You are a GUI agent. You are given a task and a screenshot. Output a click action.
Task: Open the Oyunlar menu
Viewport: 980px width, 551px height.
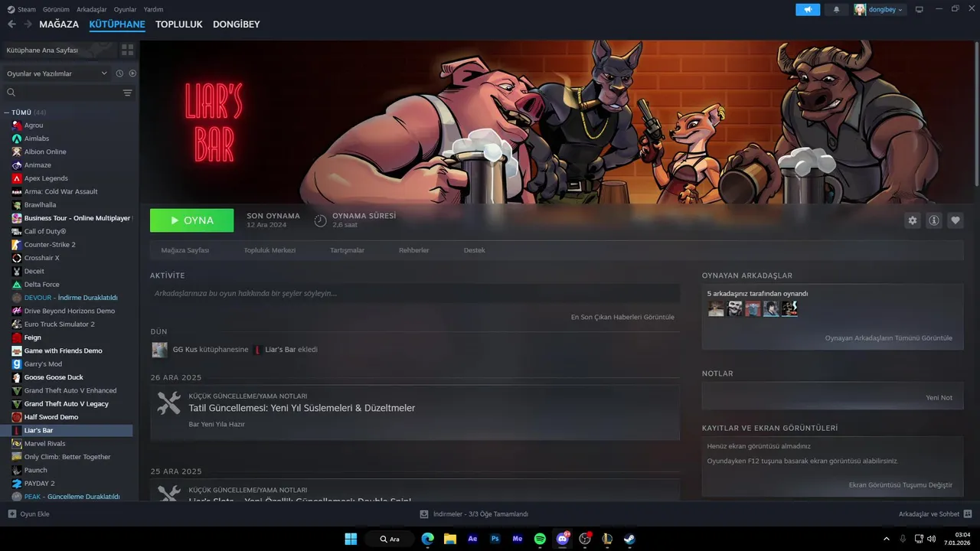(126, 9)
